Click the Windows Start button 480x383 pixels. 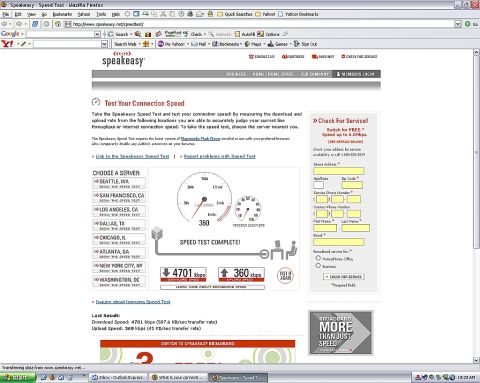[18, 377]
